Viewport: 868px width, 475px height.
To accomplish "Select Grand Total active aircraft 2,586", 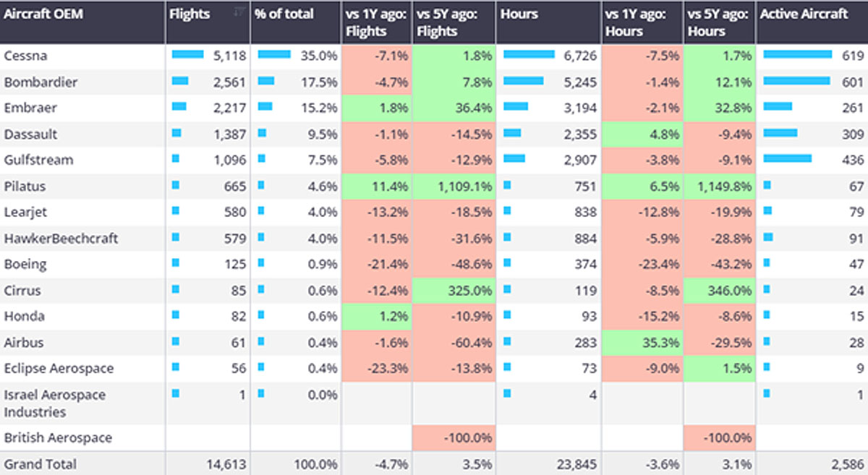I will point(848,463).
